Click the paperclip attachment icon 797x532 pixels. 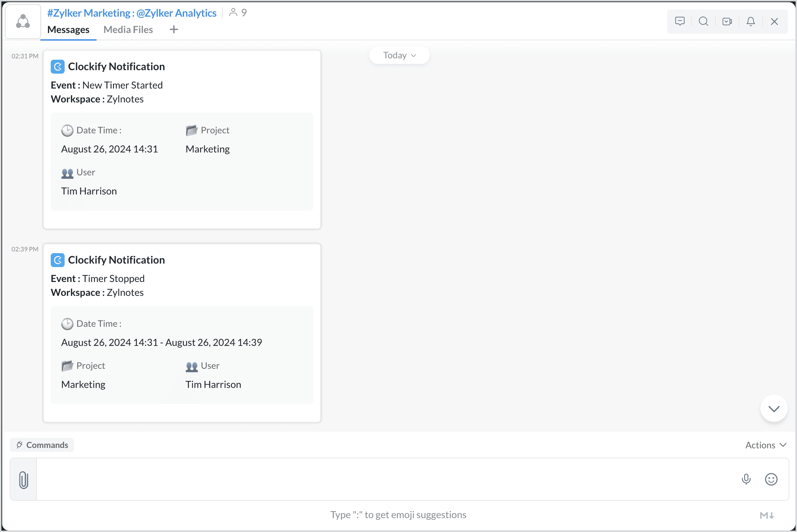click(23, 480)
